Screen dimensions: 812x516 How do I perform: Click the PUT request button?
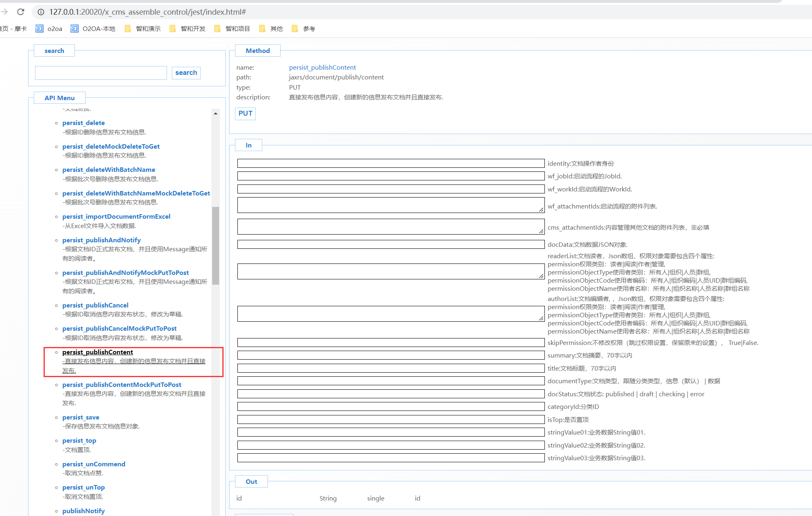pyautogui.click(x=245, y=113)
